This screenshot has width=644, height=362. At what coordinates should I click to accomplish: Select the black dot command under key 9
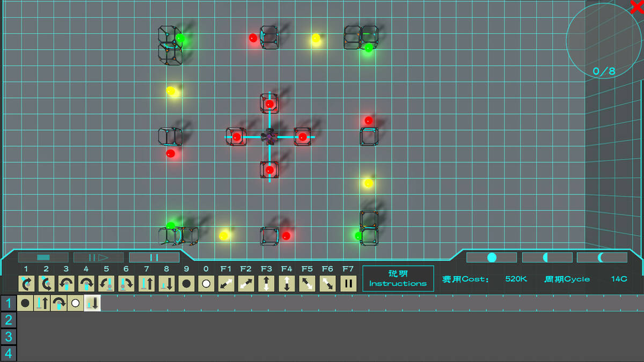pyautogui.click(x=186, y=283)
